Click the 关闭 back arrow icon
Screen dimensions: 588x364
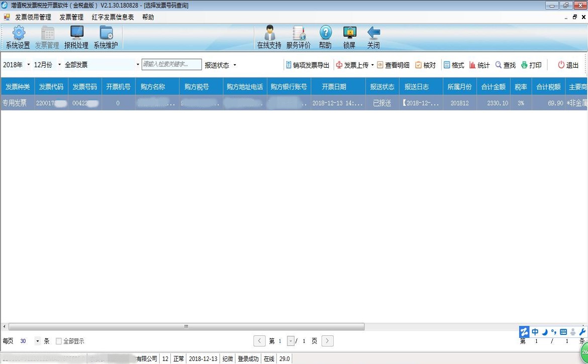pos(373,34)
